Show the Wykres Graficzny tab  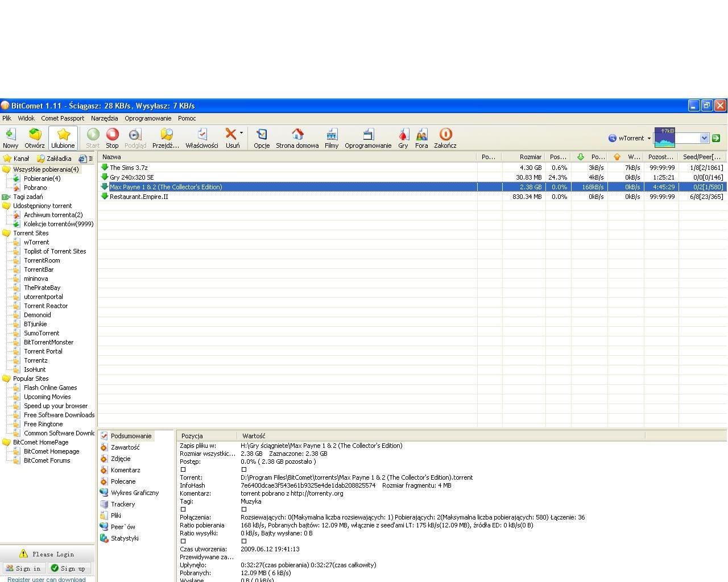[135, 493]
